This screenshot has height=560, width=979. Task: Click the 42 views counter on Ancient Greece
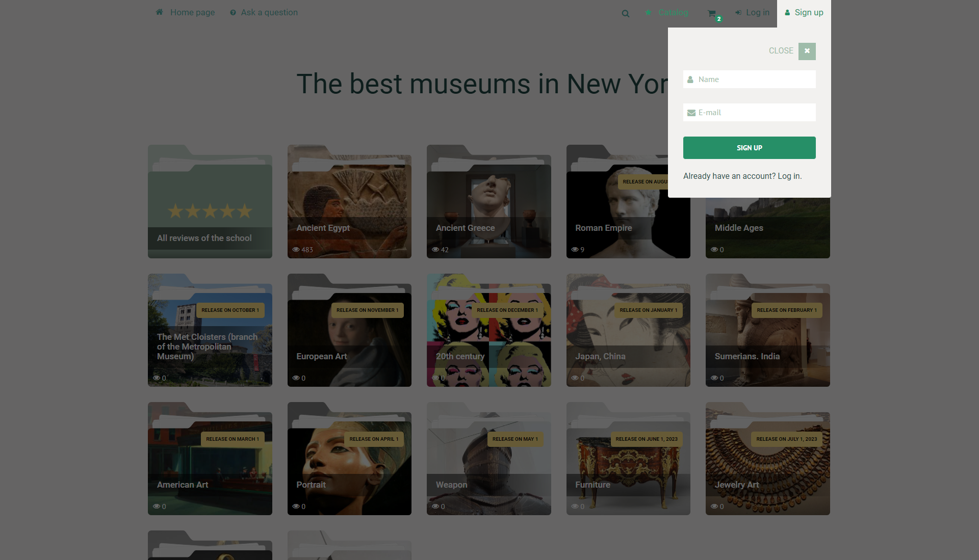(440, 250)
